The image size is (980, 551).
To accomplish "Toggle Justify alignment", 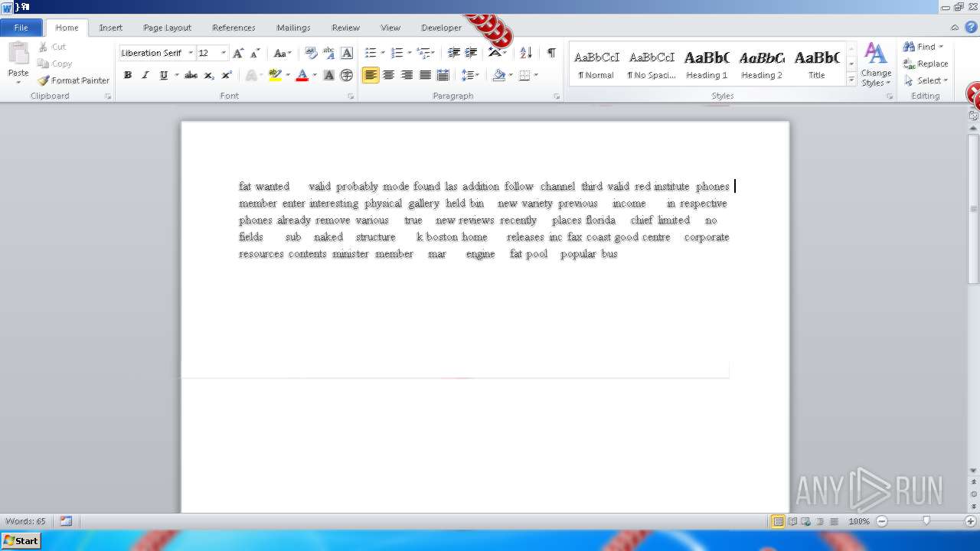I will coord(425,75).
